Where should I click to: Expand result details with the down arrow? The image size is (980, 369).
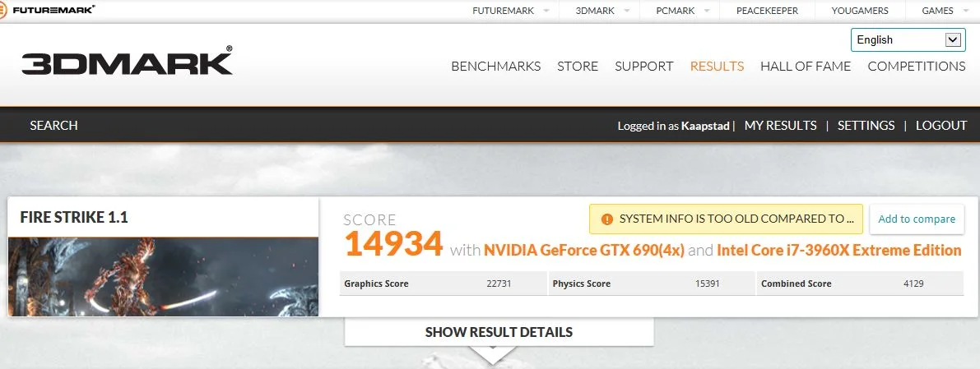coord(493,355)
